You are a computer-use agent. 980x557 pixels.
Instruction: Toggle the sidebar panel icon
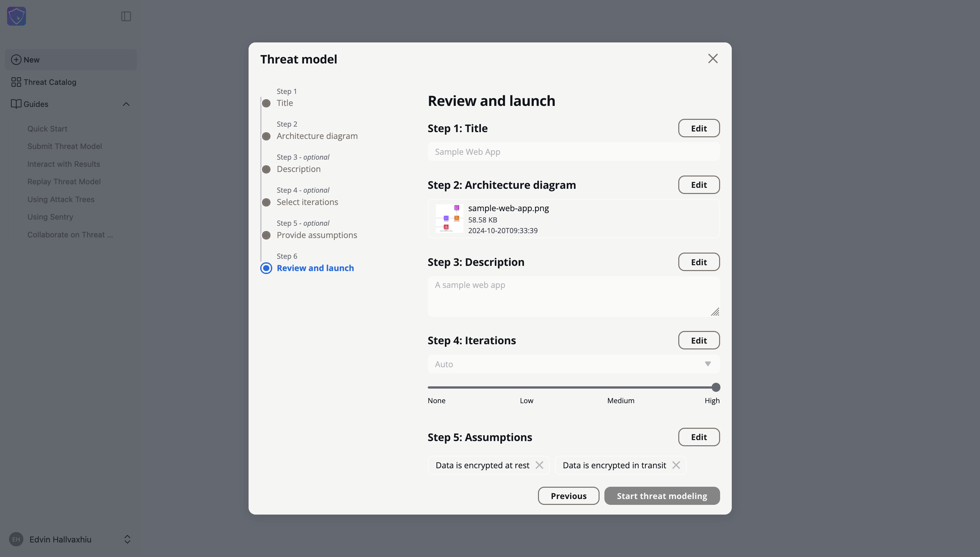pos(126,17)
